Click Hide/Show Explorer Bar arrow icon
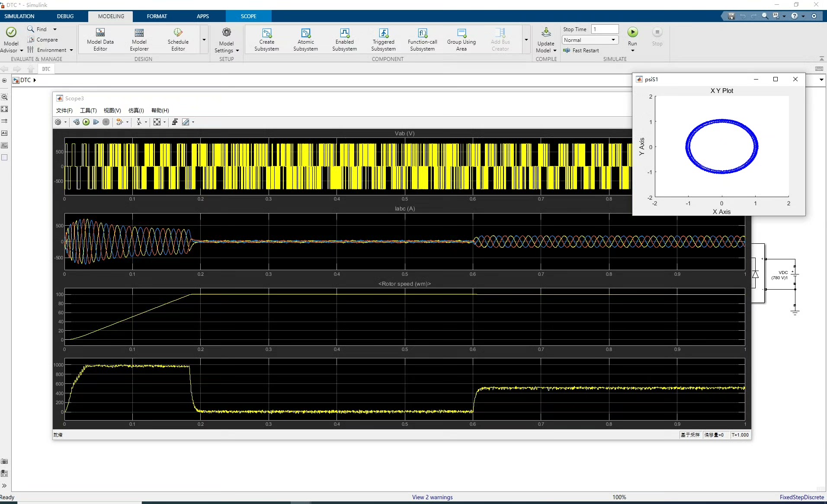 click(x=4, y=80)
